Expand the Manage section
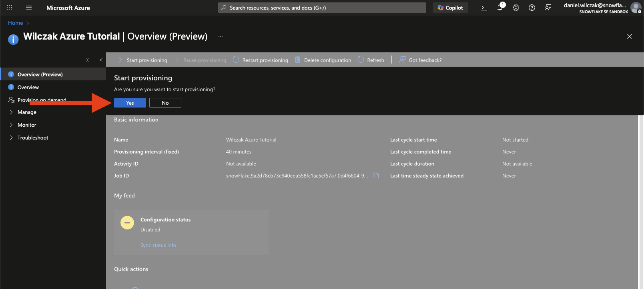Viewport: 644px width, 289px height. (x=27, y=112)
